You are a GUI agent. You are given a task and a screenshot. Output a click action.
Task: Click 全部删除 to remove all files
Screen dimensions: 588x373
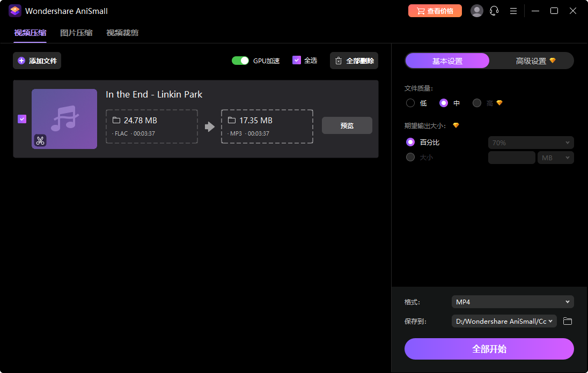354,61
